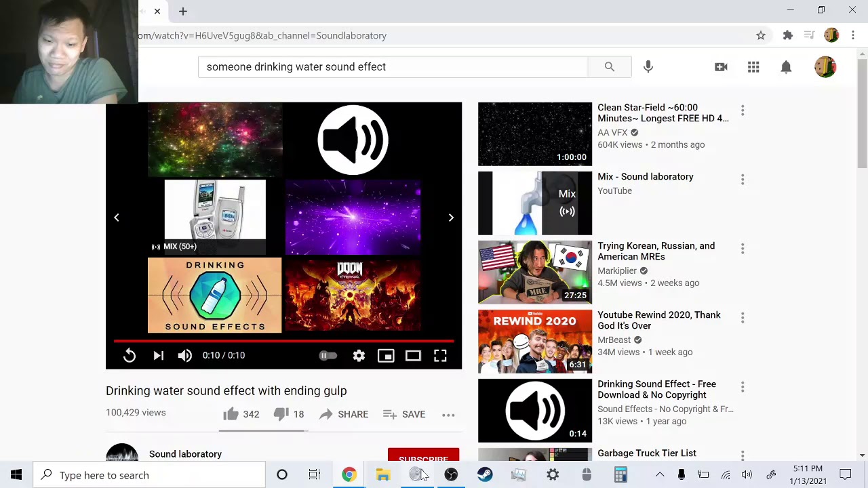Open Trying Korean, Russian, and American MREs
The width and height of the screenshot is (868, 488).
[656, 251]
